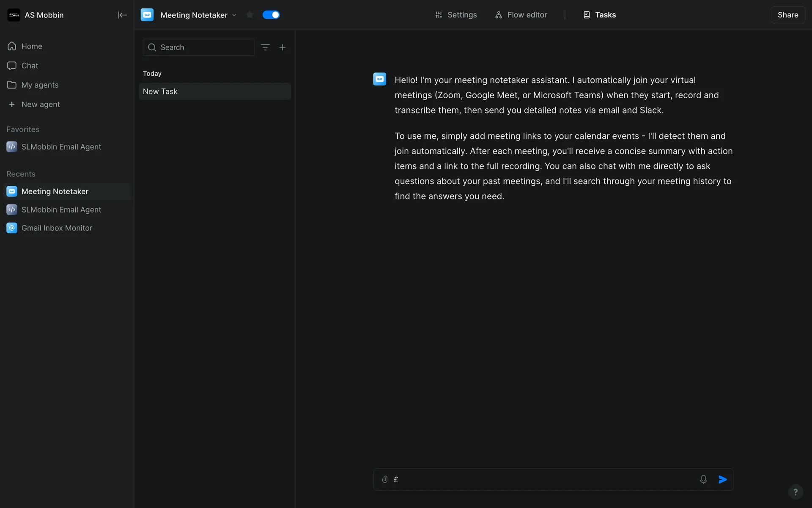Expand the Meeting Notetaker dropdown
The width and height of the screenshot is (812, 508).
click(234, 15)
